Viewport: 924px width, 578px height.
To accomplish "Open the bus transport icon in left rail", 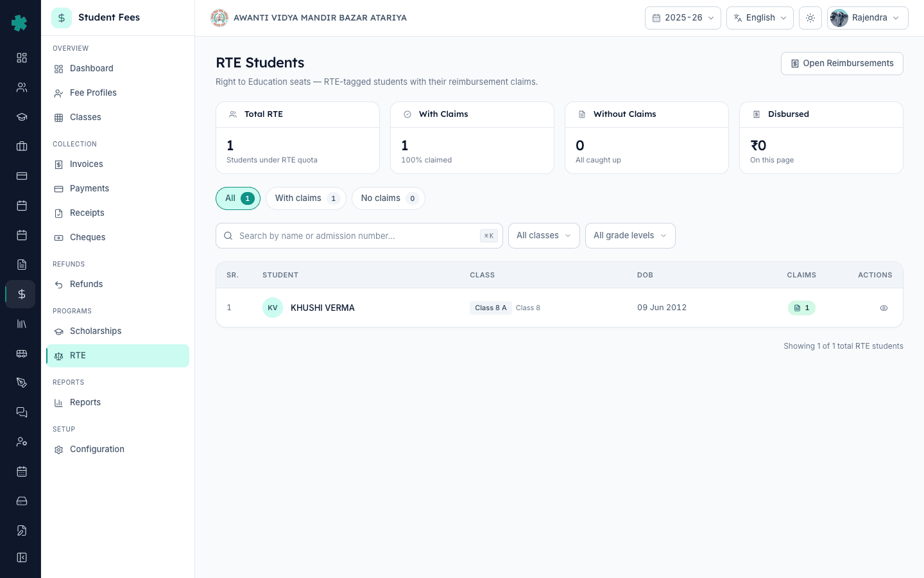I will 22,353.
